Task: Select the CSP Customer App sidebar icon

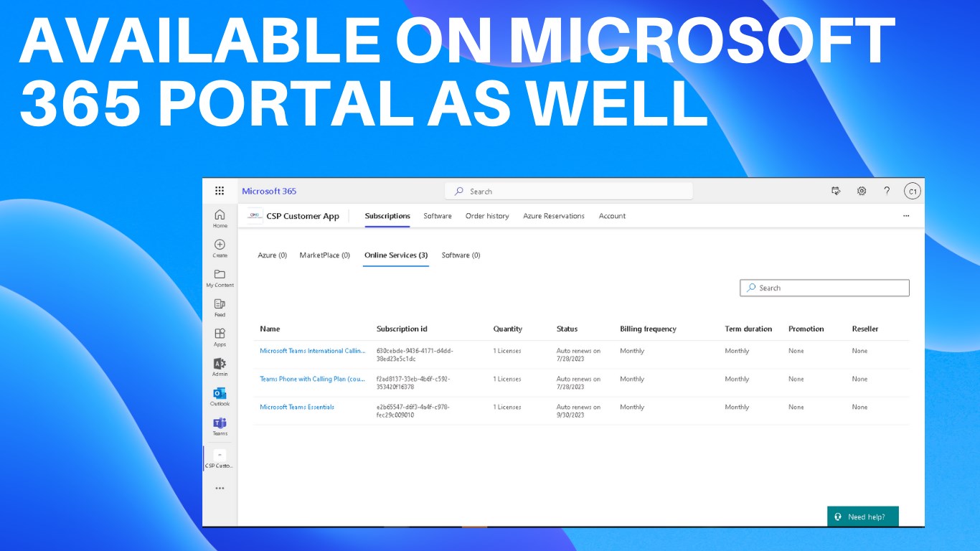Action: pos(220,458)
